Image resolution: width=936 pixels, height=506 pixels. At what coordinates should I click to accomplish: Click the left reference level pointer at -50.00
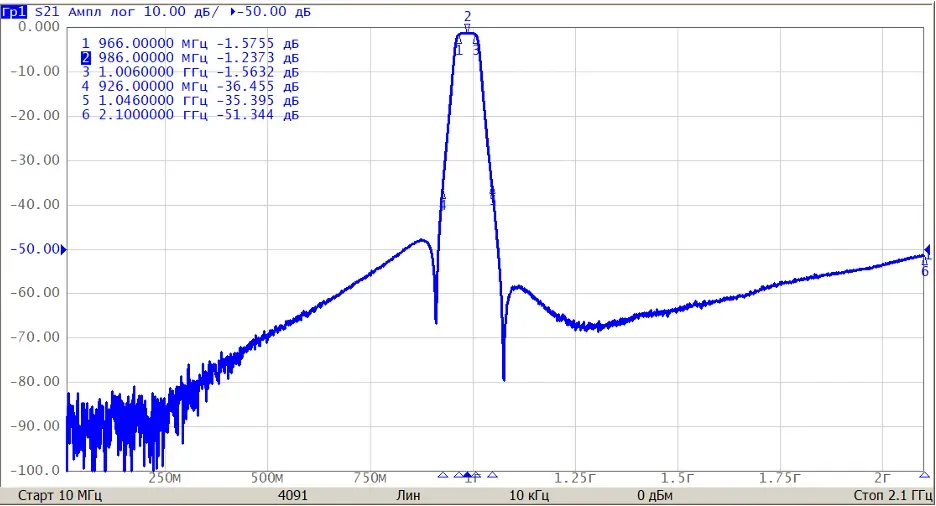pos(64,249)
